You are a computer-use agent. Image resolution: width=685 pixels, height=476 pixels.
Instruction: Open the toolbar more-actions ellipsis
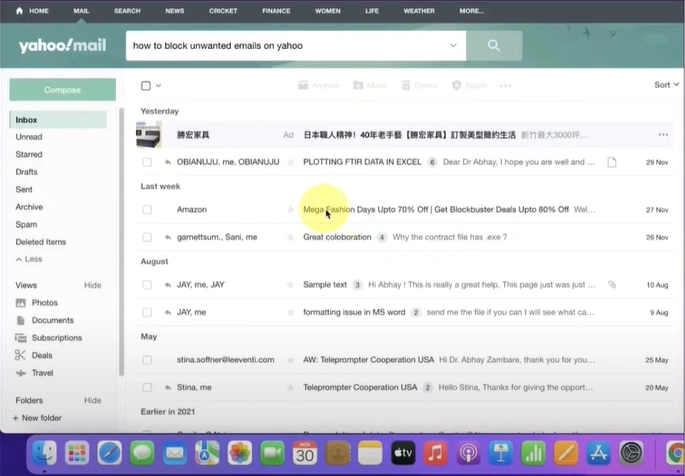coord(505,86)
